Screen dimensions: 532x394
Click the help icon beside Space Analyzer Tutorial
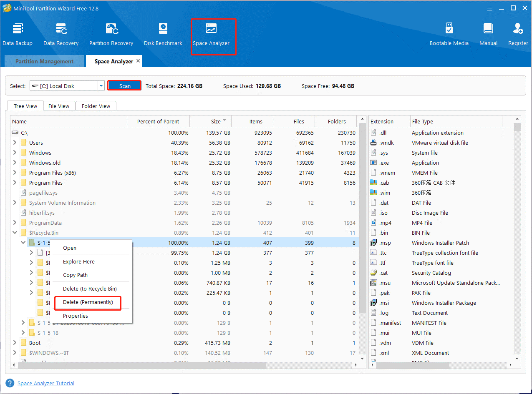[10, 383]
